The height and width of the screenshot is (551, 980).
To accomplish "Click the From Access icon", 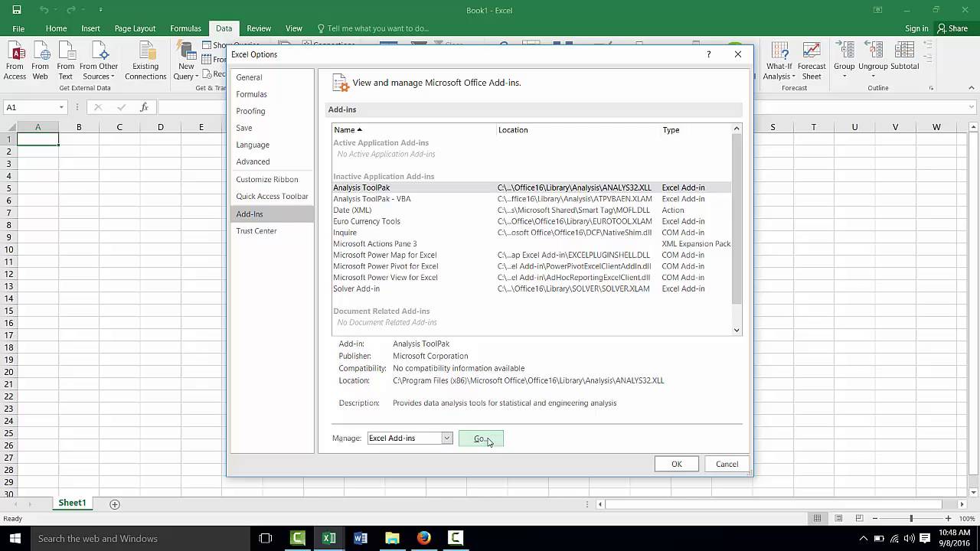I will (15, 61).
